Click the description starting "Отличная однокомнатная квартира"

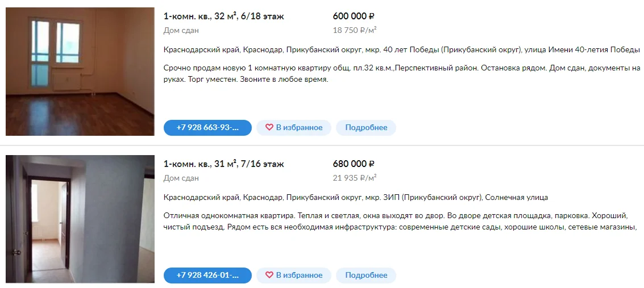pyautogui.click(x=397, y=222)
